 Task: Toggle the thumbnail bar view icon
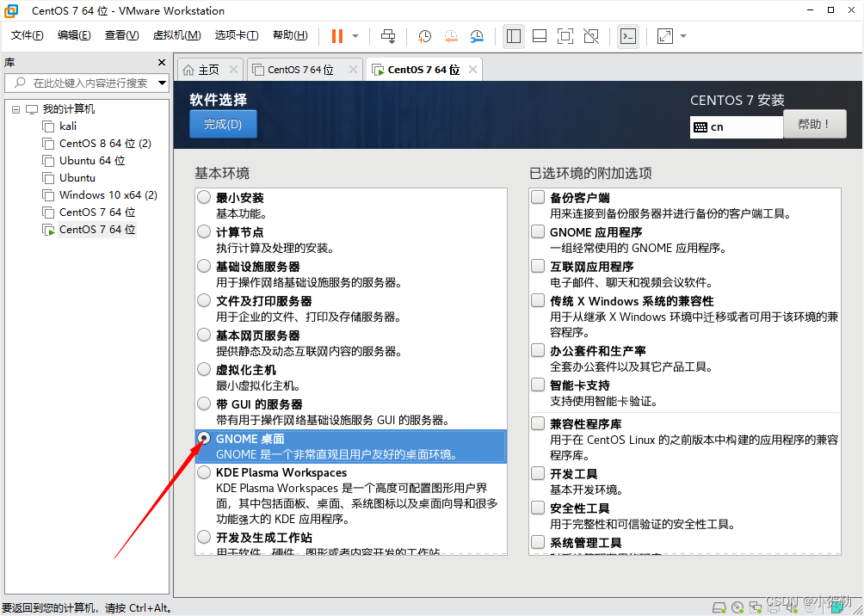540,36
